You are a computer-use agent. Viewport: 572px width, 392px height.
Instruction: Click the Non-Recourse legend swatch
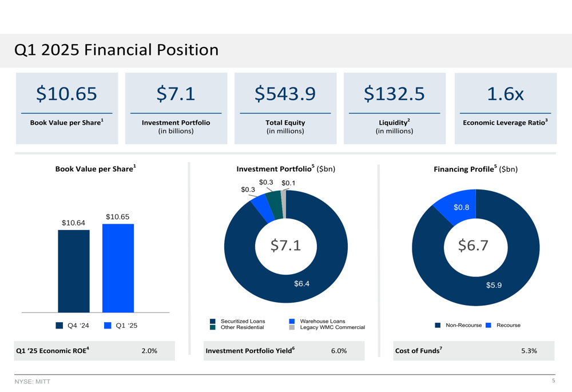tap(438, 325)
